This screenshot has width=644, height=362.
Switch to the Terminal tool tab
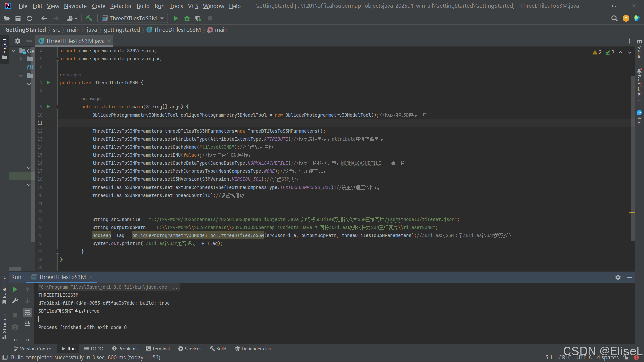point(158,349)
